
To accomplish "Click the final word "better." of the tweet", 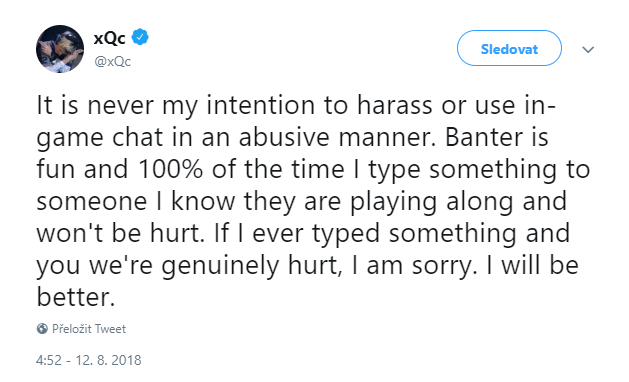I will (x=76, y=297).
